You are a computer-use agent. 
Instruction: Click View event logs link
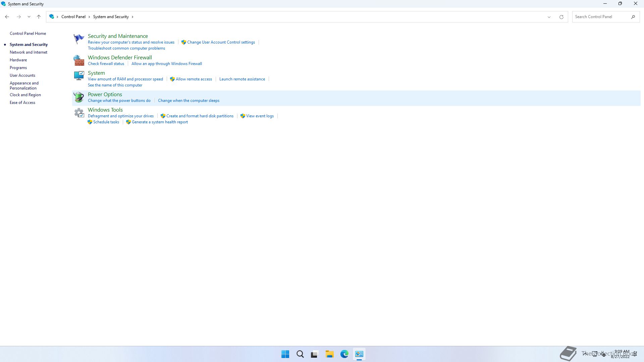point(260,116)
